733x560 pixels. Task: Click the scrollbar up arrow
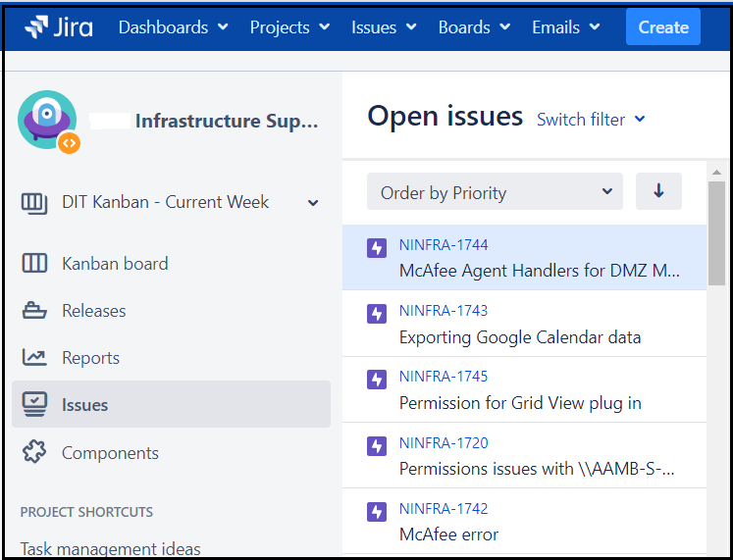coord(716,173)
